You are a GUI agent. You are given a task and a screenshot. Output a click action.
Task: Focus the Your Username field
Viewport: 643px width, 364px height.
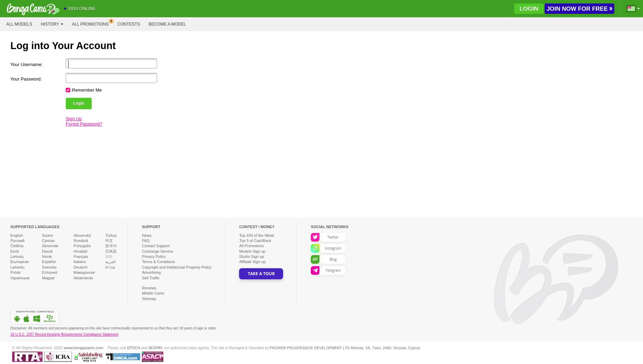(x=111, y=64)
